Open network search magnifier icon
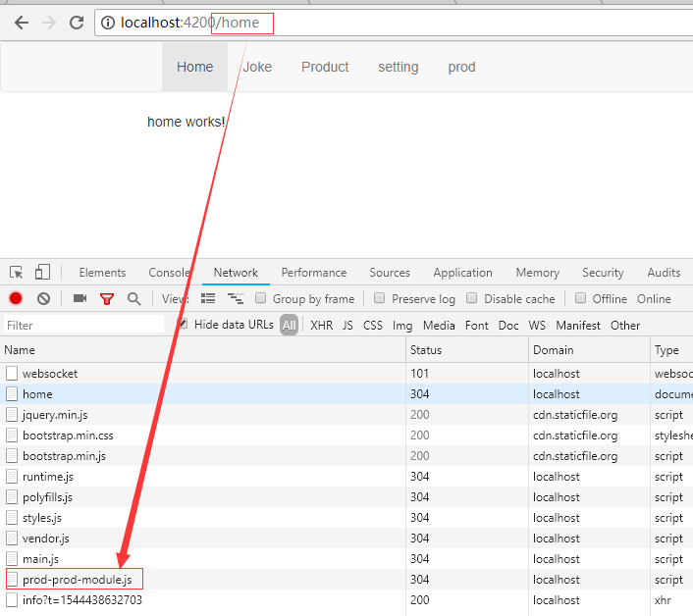 pyautogui.click(x=133, y=299)
